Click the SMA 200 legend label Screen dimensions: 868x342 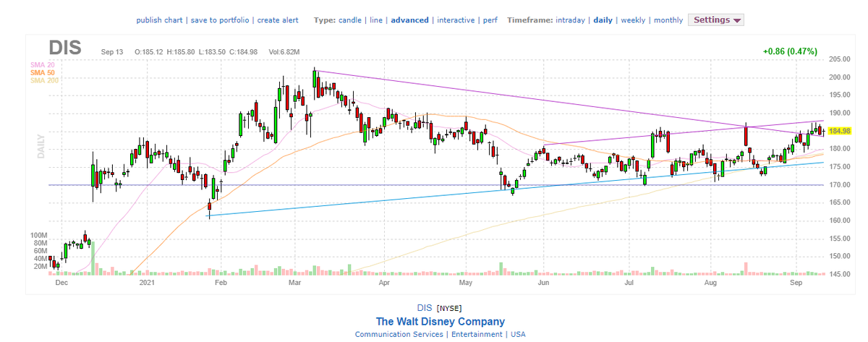43,80
